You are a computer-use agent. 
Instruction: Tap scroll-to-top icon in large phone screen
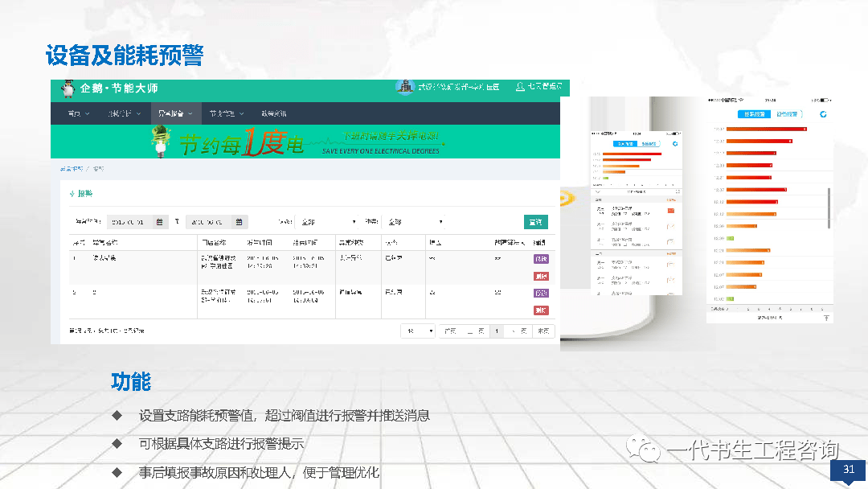click(x=826, y=318)
